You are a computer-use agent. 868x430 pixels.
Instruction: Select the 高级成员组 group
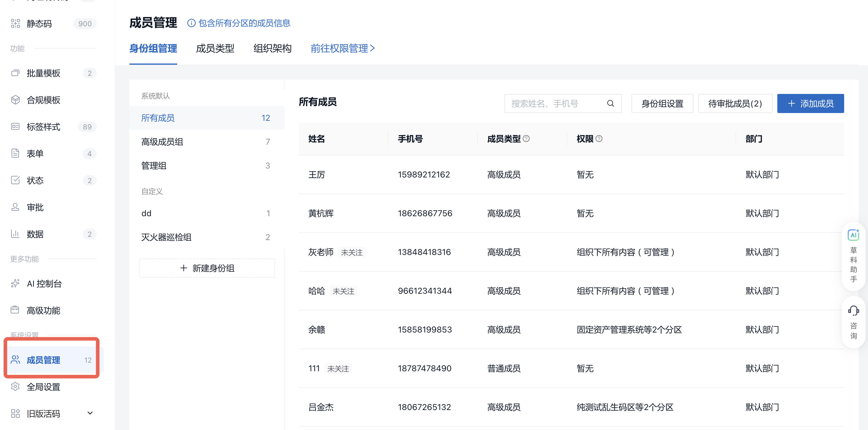(207, 142)
